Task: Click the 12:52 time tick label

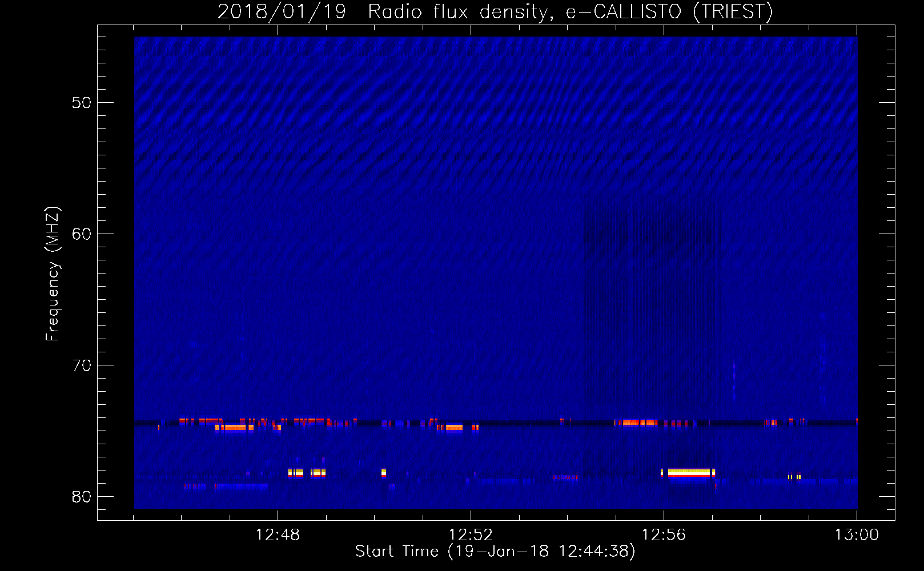Action: coord(471,535)
